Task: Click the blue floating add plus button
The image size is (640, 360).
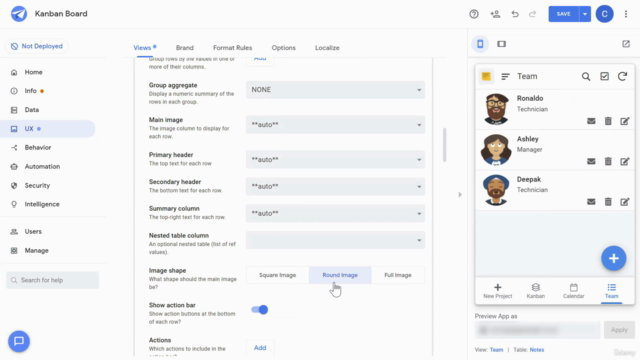Action: coord(613,258)
